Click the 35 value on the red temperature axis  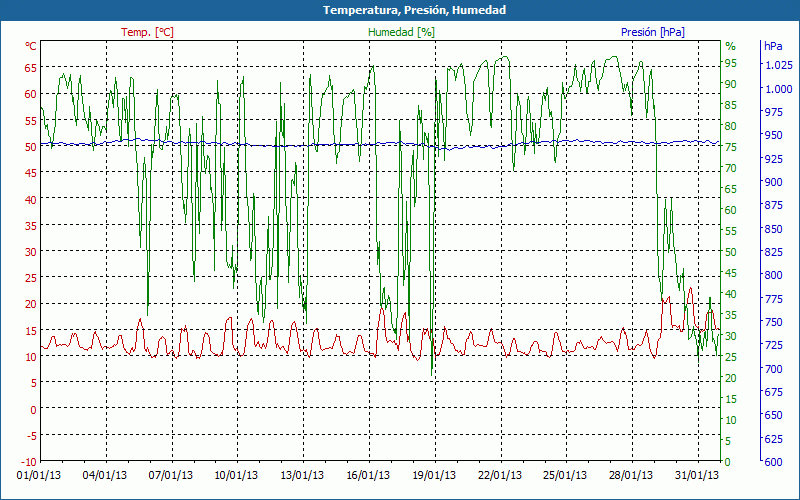click(x=31, y=226)
